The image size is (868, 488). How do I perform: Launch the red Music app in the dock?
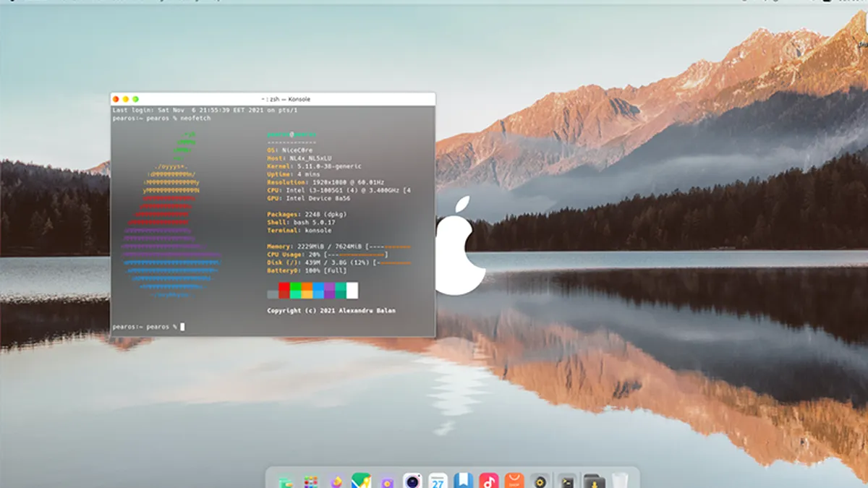click(x=489, y=481)
